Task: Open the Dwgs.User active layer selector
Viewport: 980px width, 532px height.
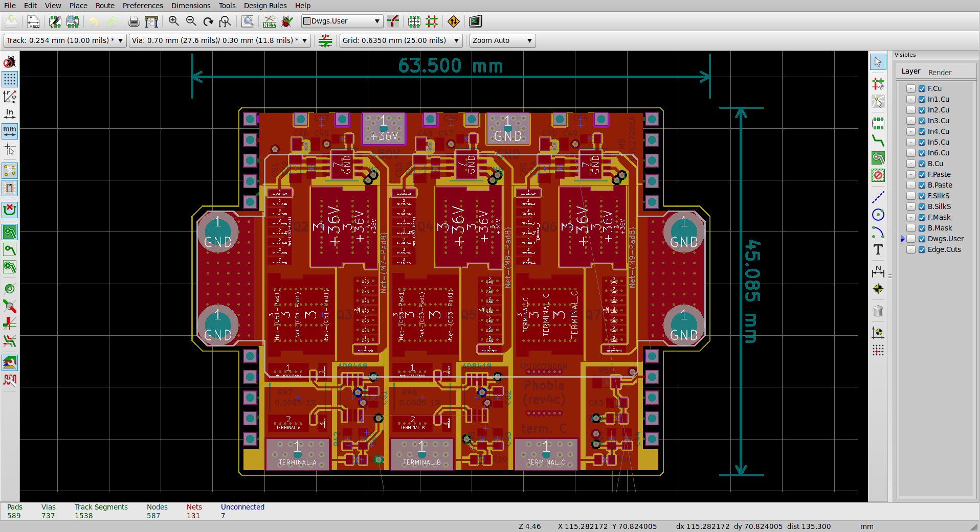Action: pos(342,21)
